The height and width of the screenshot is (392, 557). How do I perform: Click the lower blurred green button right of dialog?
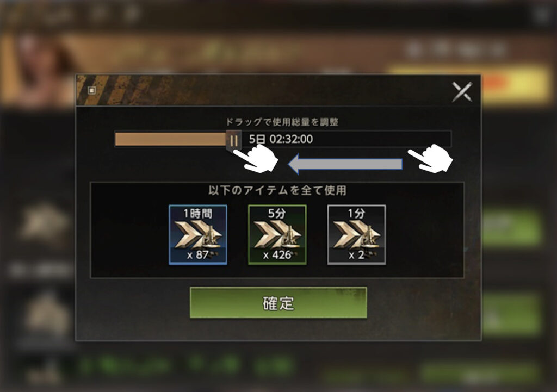pyautogui.click(x=511, y=314)
